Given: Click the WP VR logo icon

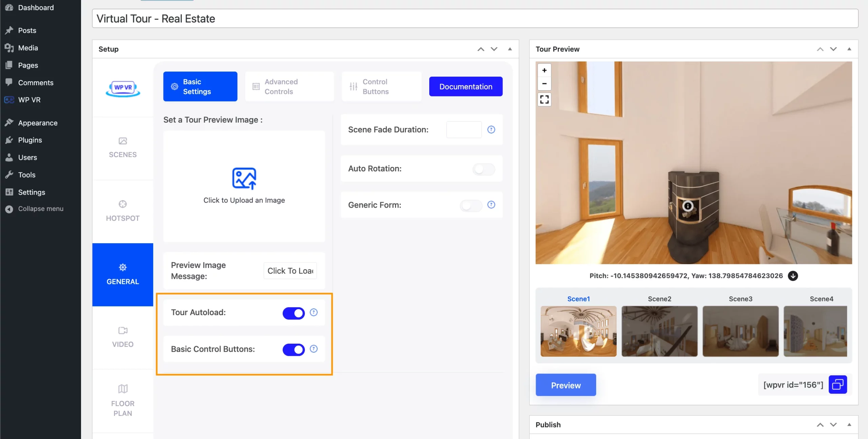Looking at the screenshot, I should 122,88.
